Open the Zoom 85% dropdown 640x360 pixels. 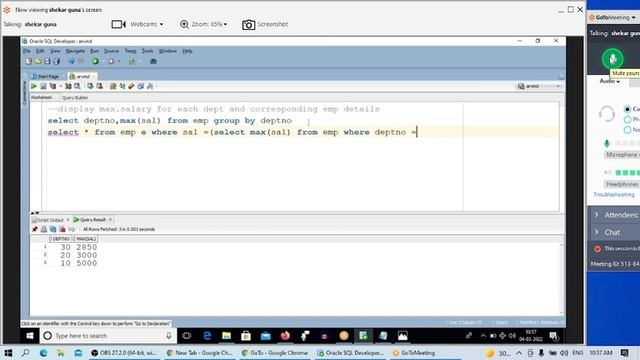click(204, 24)
